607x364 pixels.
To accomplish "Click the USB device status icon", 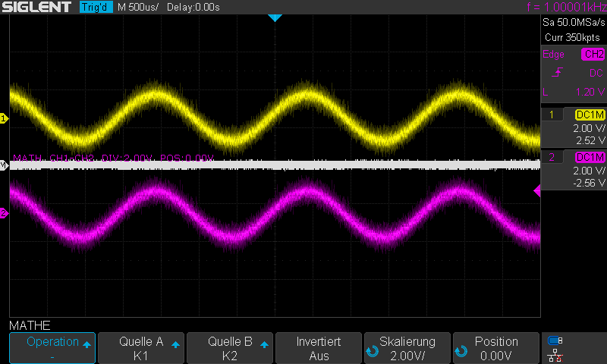I will pos(555,340).
